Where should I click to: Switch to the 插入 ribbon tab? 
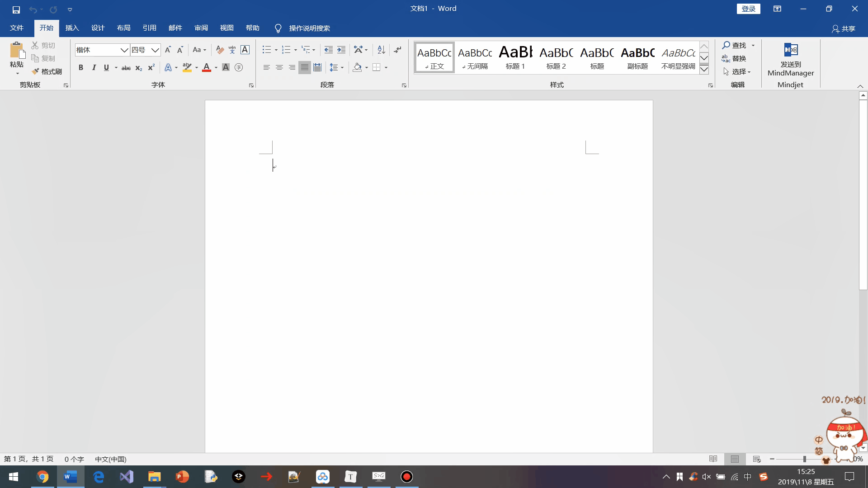tap(72, 28)
